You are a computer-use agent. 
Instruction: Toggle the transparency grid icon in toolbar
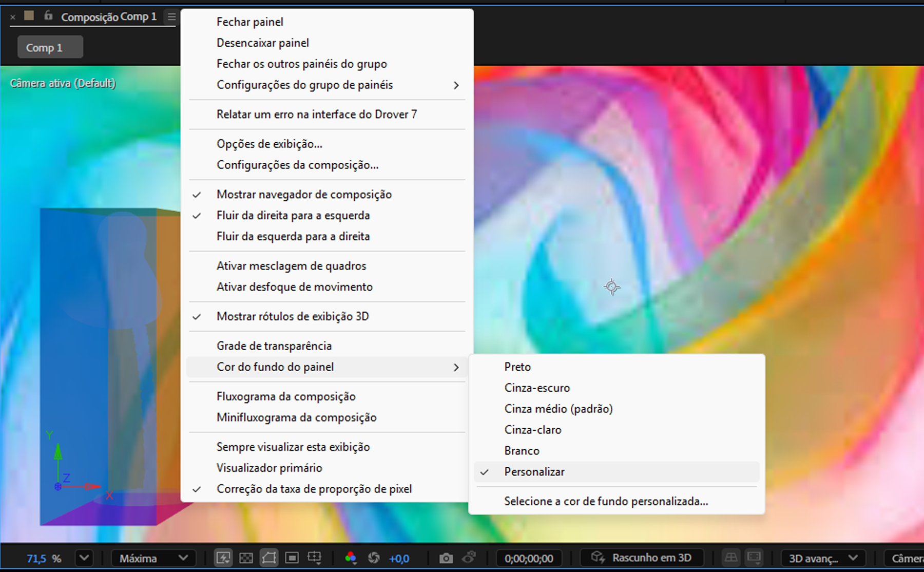tap(246, 558)
